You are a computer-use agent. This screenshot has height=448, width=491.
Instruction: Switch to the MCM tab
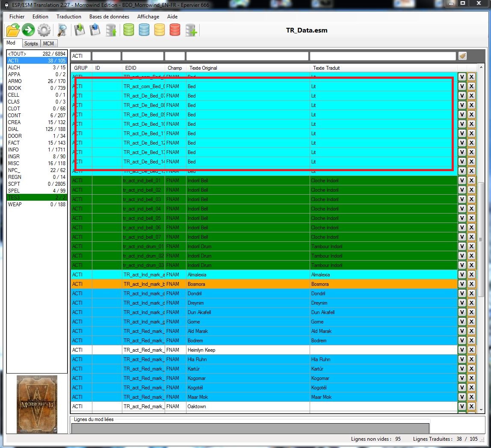click(x=48, y=44)
